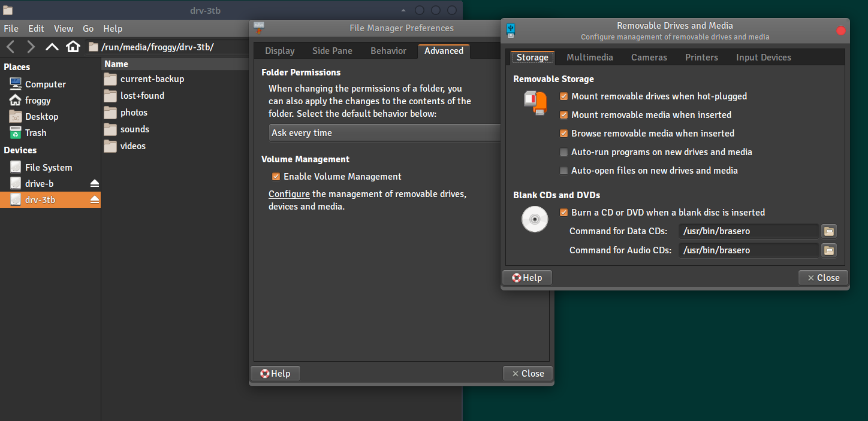Uncheck Enable Volume Management

(x=276, y=177)
